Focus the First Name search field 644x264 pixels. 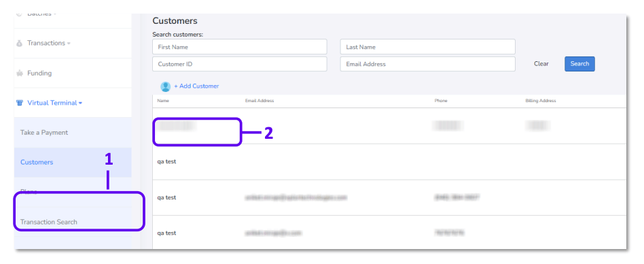point(239,47)
